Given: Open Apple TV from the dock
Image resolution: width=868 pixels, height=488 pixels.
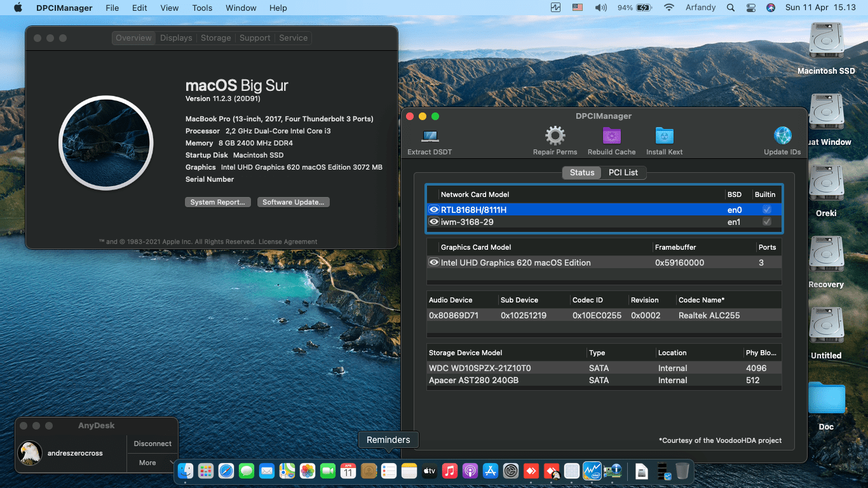Looking at the screenshot, I should click(x=430, y=471).
